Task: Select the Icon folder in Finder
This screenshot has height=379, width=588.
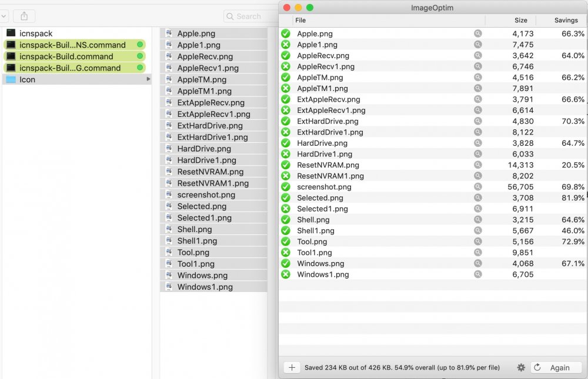Action: tap(77, 79)
